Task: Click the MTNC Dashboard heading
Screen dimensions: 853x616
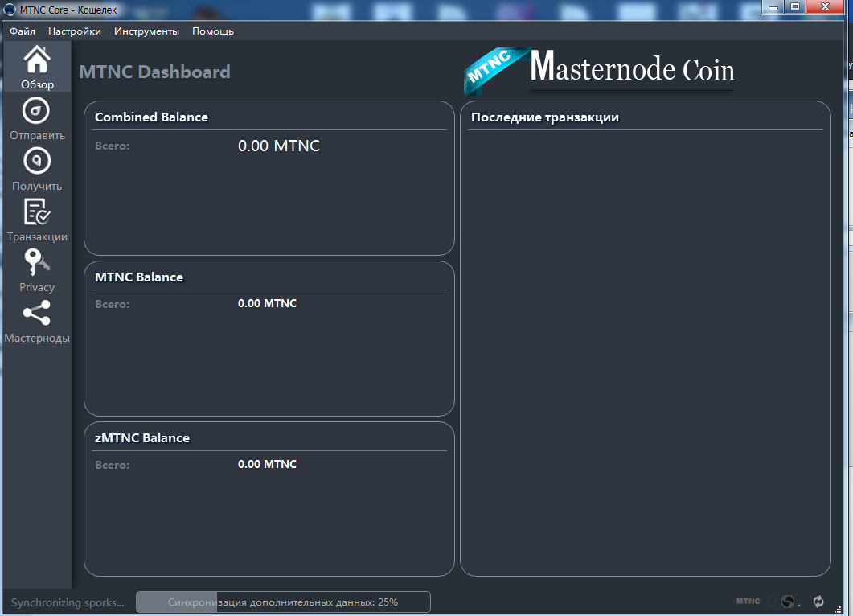Action: (x=155, y=72)
